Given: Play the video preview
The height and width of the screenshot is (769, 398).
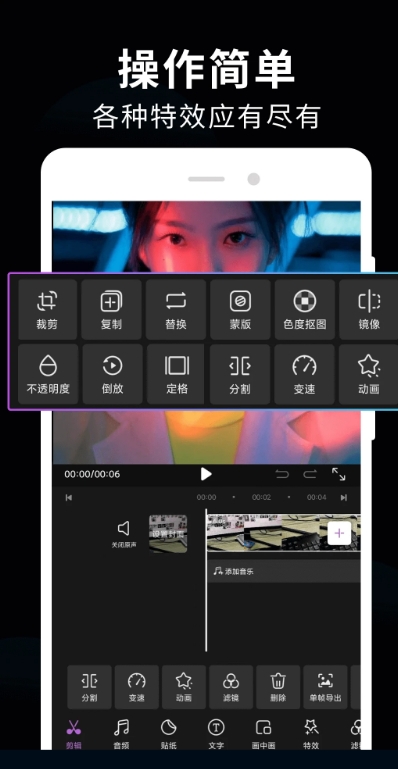Looking at the screenshot, I should 206,474.
